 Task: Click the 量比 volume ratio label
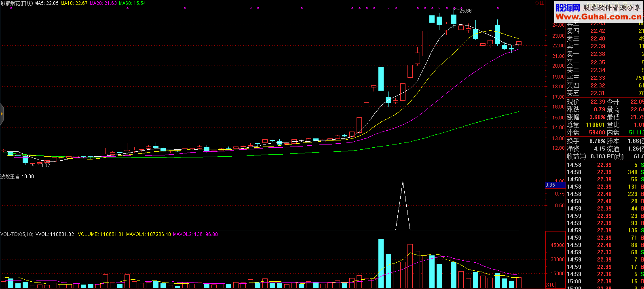point(613,125)
